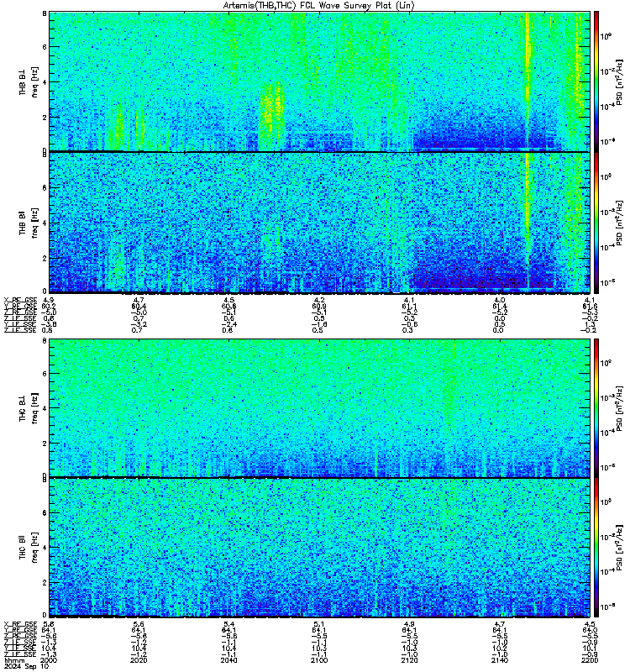Click the '2100' time tick label
Viewport: 630px width, 672px height.
point(319,660)
